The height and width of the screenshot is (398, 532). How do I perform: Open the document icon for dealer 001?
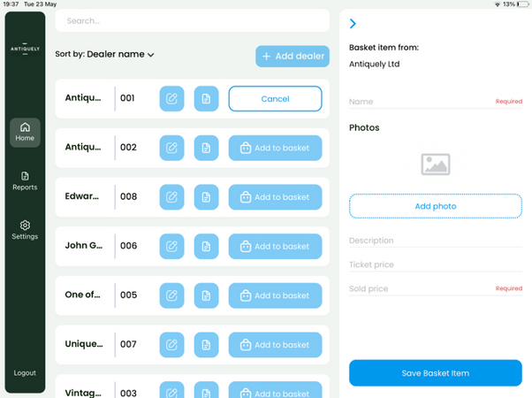coord(206,98)
